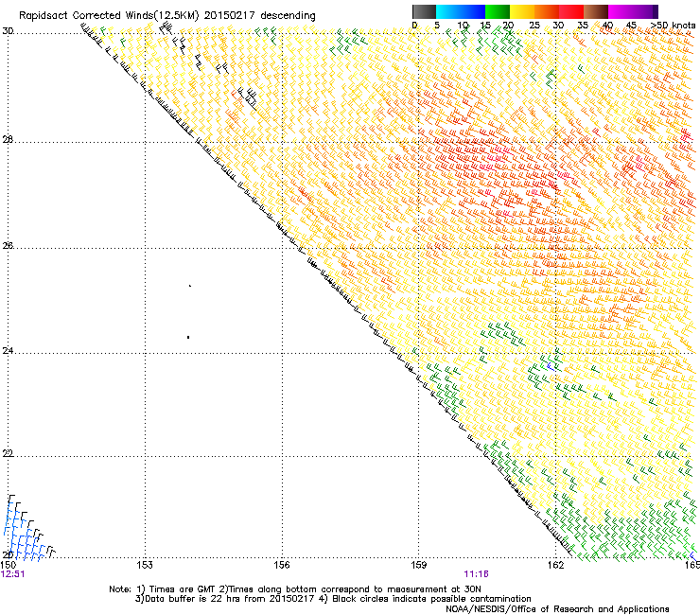
Task: Click the longitude axis label '159'
Action: coord(418,565)
